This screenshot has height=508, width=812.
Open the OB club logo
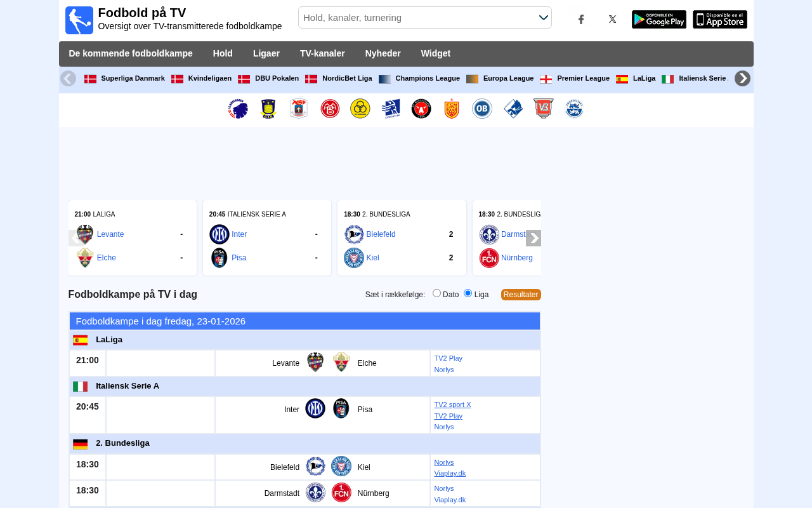(x=482, y=109)
